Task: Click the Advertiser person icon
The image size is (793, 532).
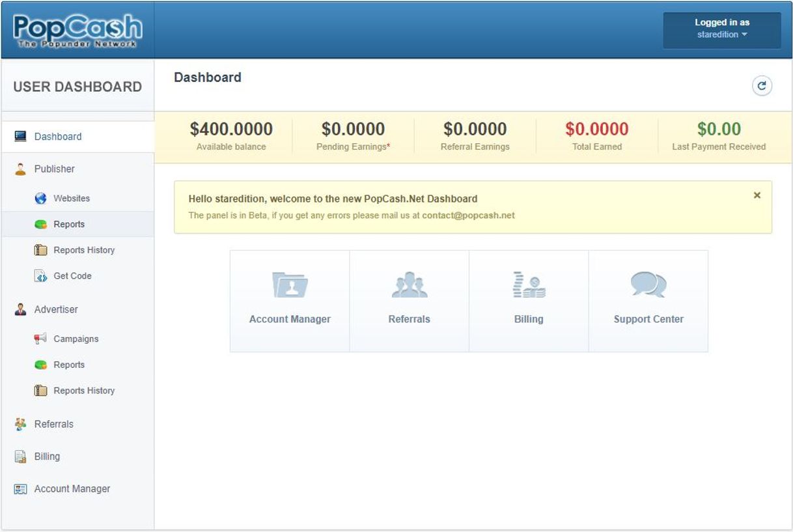Action: [20, 310]
